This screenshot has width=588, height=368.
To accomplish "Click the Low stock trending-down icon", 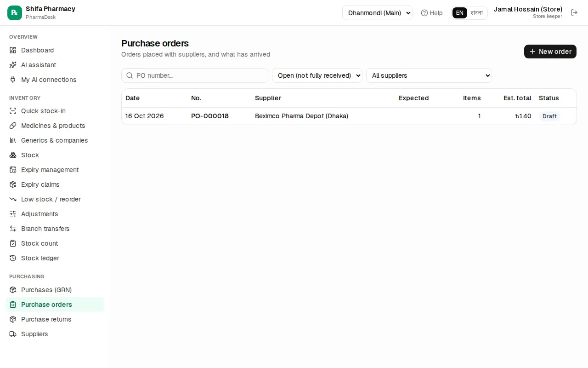I will (x=13, y=199).
